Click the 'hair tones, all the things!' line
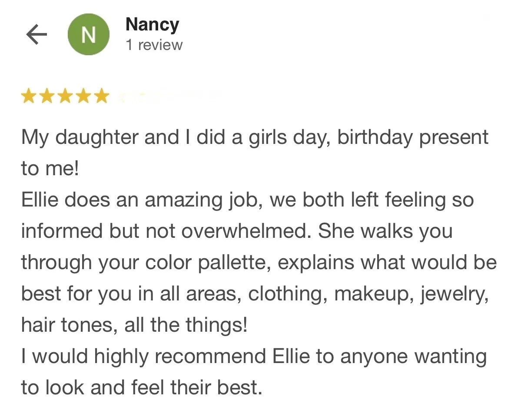The image size is (524, 420). (x=134, y=325)
